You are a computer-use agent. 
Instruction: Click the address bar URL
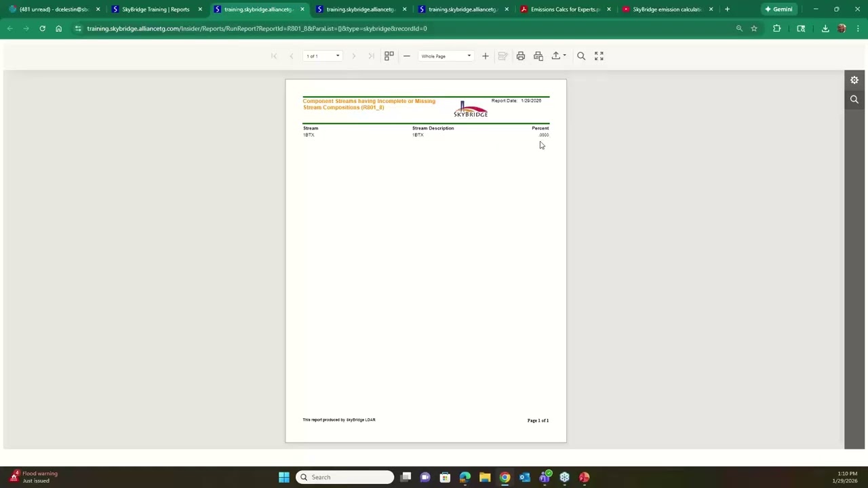click(257, 28)
